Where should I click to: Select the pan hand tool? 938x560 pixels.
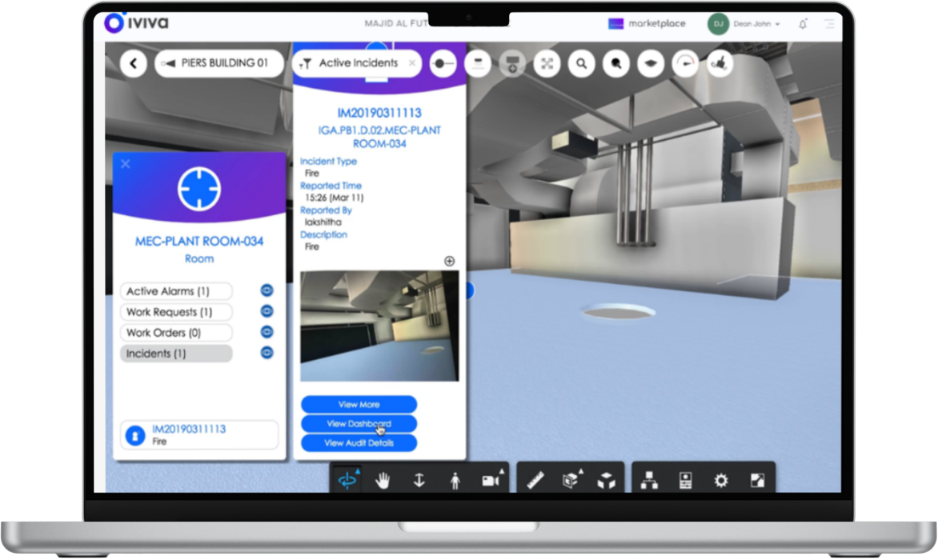tap(383, 481)
